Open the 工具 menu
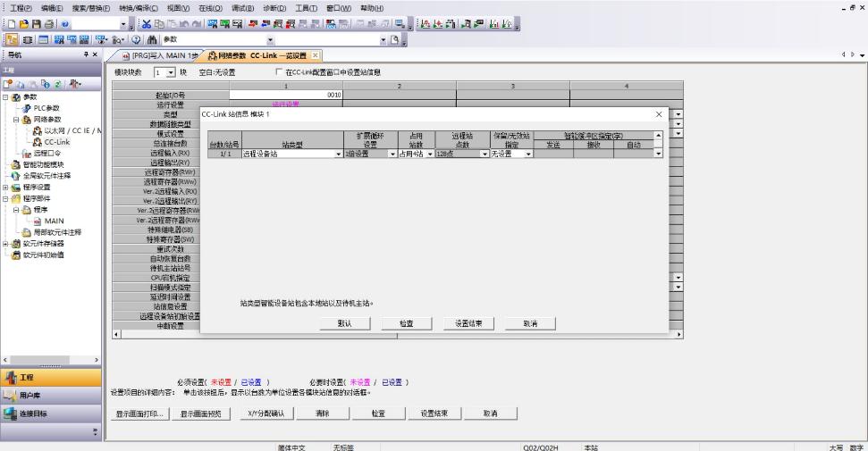Image resolution: width=868 pixels, height=451 pixels. pos(306,8)
